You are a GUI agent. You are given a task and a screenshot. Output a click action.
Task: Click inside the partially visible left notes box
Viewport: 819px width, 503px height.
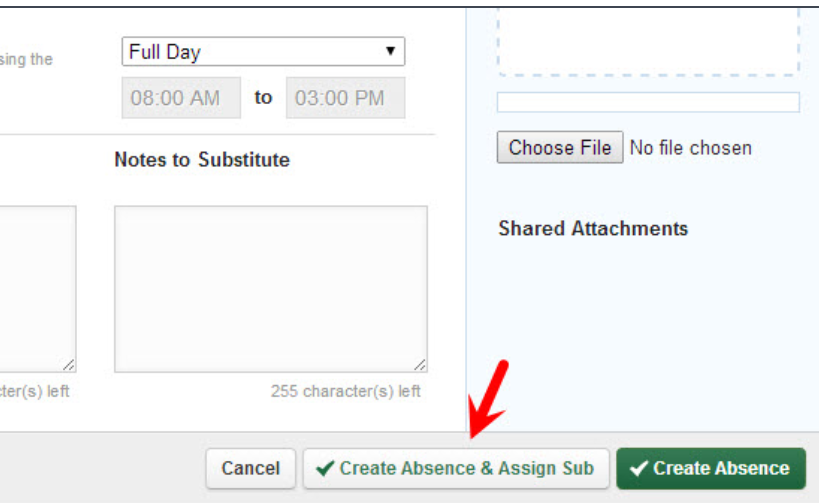pos(36,288)
